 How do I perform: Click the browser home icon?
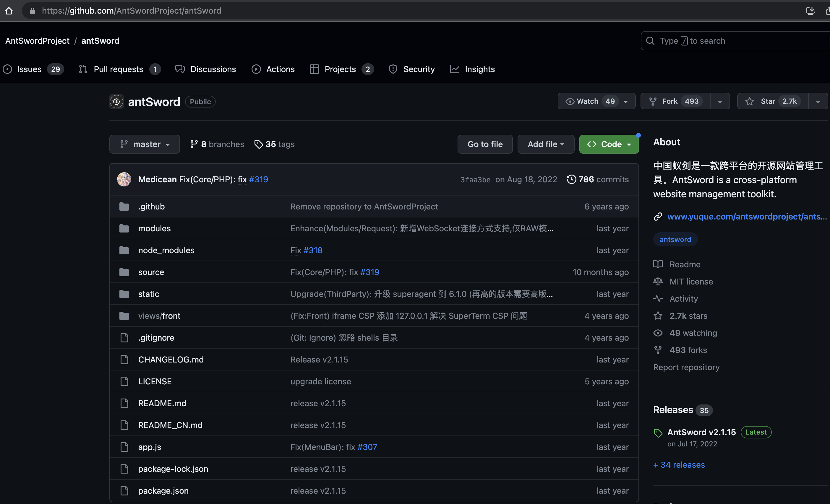pos(9,11)
